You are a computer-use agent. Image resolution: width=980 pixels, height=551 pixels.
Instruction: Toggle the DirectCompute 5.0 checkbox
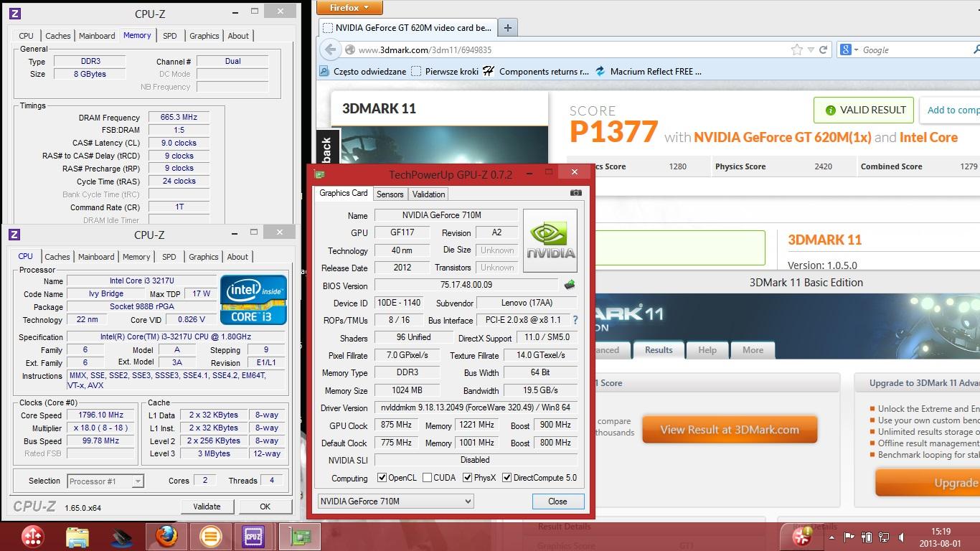[x=507, y=478]
